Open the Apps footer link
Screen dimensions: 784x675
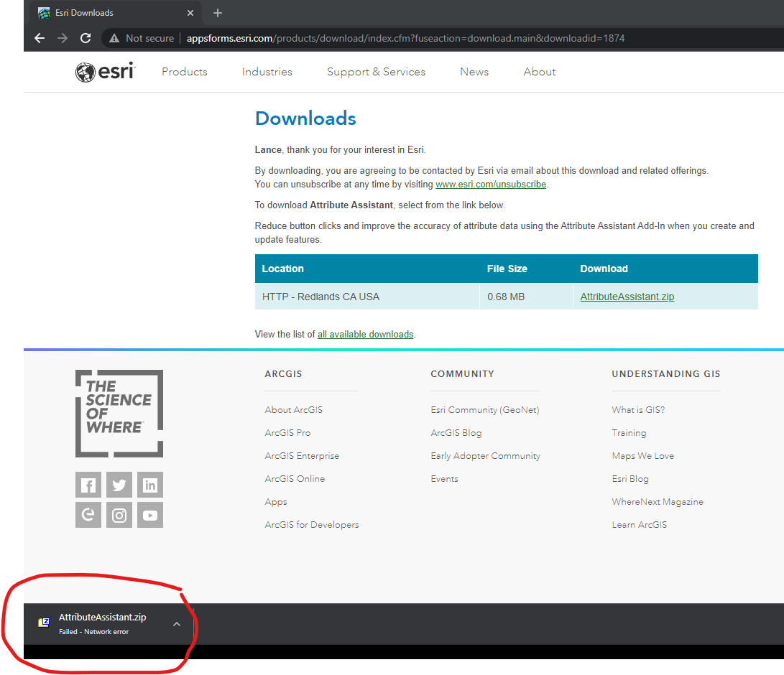(x=276, y=502)
